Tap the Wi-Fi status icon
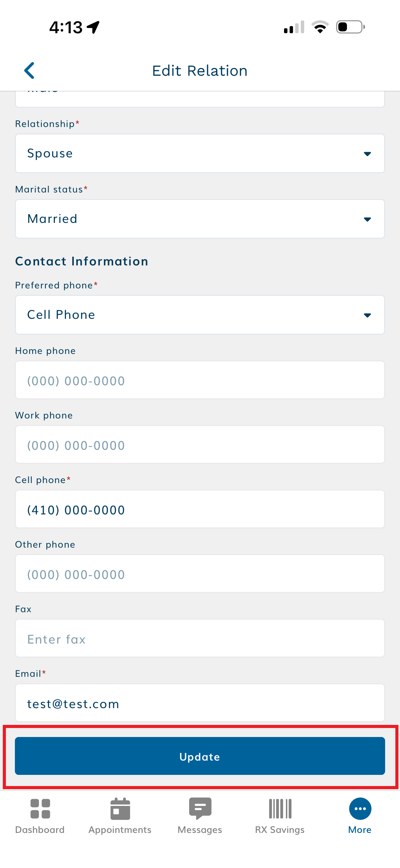 tap(320, 27)
